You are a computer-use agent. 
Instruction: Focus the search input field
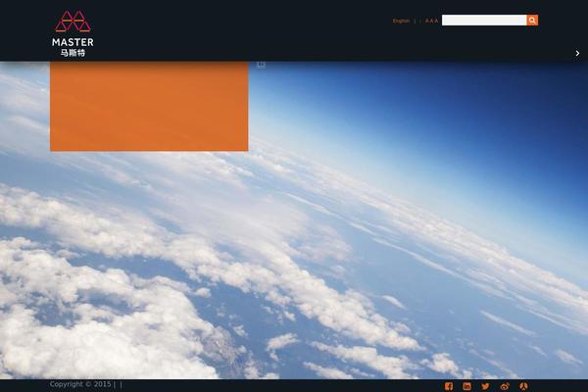pos(484,21)
